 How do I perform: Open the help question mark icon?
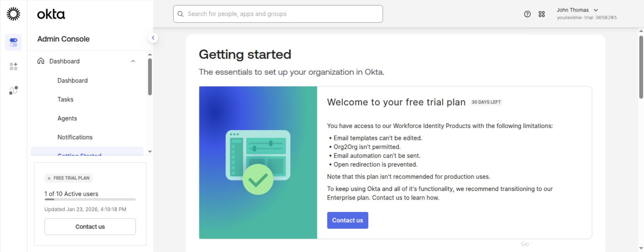coord(527,14)
